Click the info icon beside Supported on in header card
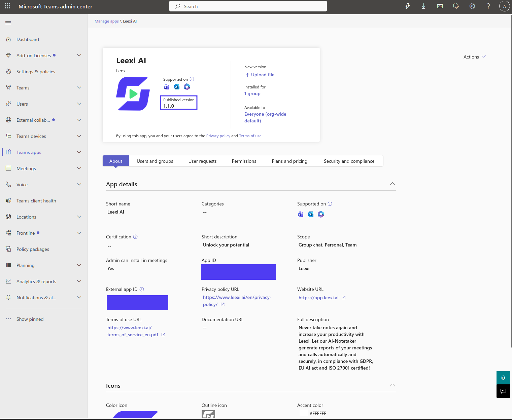512x420 pixels. [192, 79]
